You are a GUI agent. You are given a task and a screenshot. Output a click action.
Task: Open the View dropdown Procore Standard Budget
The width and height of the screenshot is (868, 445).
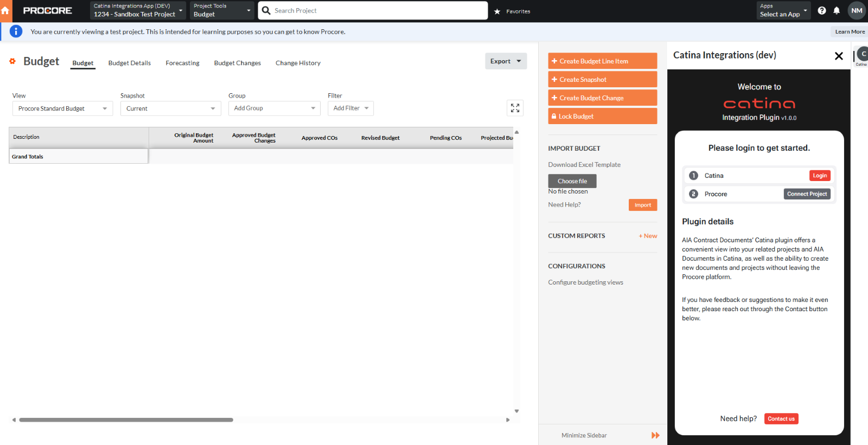pos(62,108)
